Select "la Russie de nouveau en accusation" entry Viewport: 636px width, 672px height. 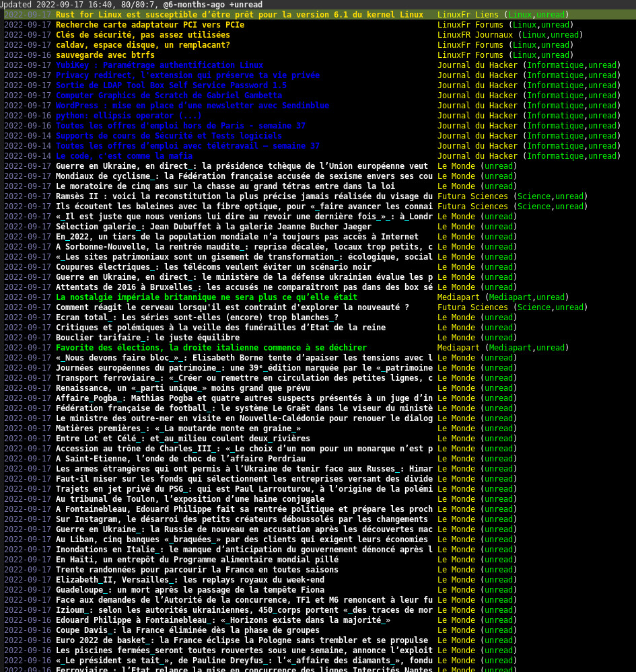[244, 529]
